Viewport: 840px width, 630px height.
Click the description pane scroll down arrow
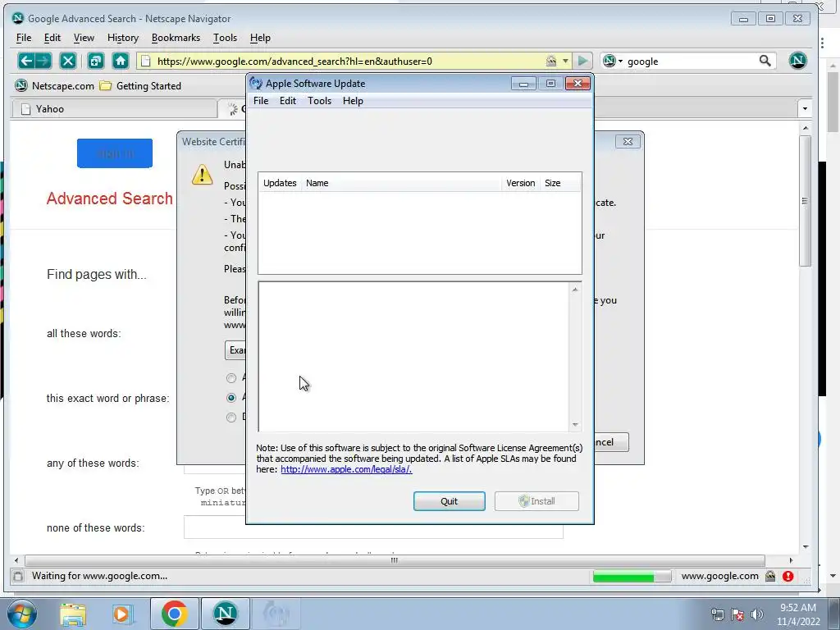tap(575, 425)
